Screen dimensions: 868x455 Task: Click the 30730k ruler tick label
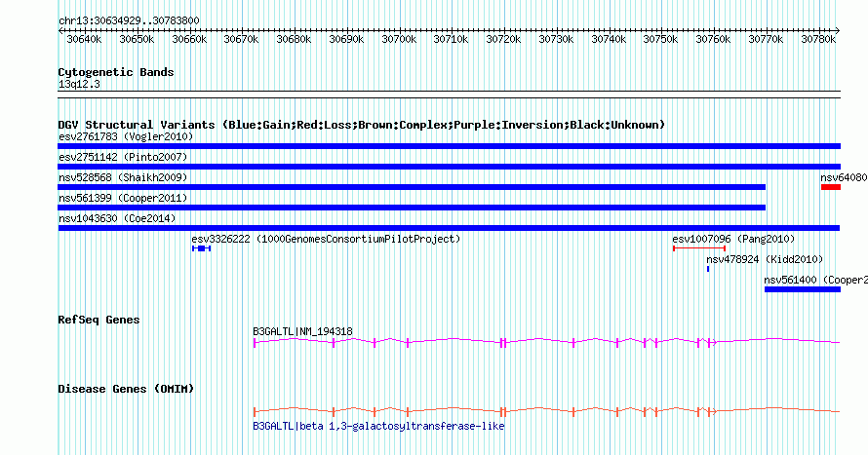click(556, 39)
